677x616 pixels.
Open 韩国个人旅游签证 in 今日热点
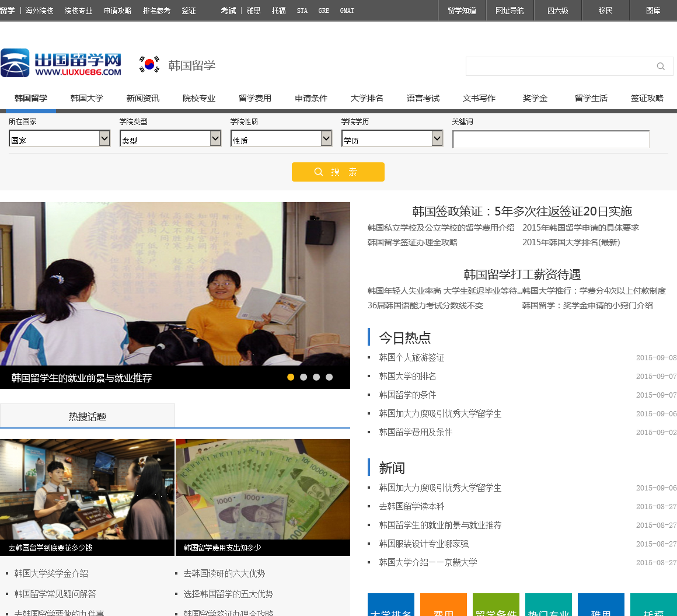pos(411,357)
